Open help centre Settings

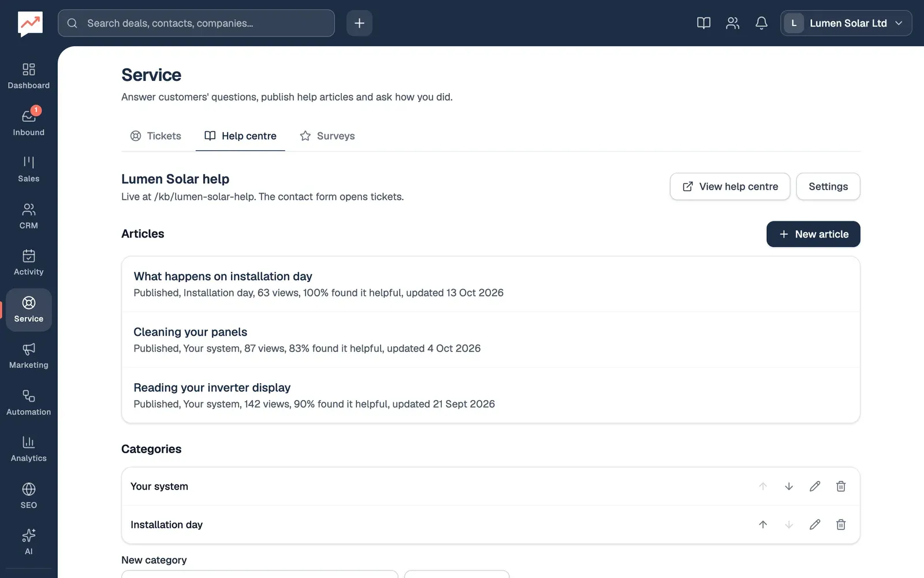tap(828, 187)
